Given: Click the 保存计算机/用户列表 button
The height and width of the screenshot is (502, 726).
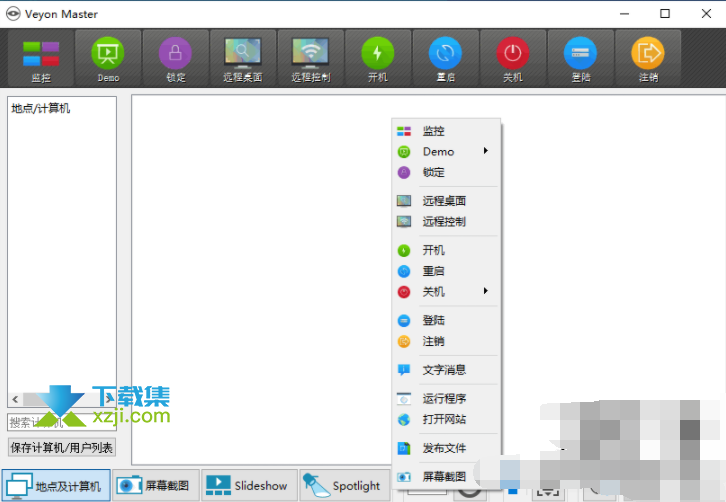Looking at the screenshot, I should 62,447.
